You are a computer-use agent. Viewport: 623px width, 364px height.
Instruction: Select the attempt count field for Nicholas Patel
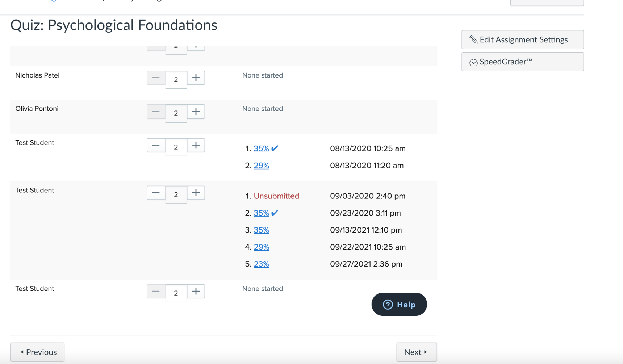tap(176, 79)
